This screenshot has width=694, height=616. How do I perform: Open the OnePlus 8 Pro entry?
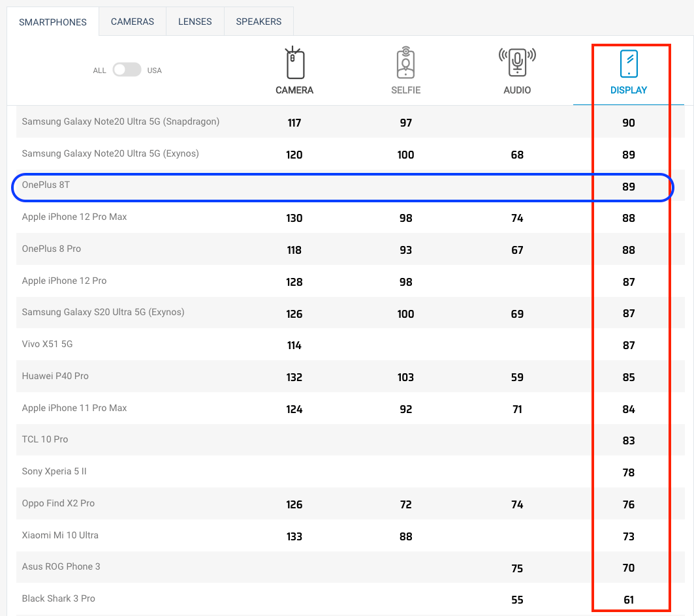pos(52,249)
